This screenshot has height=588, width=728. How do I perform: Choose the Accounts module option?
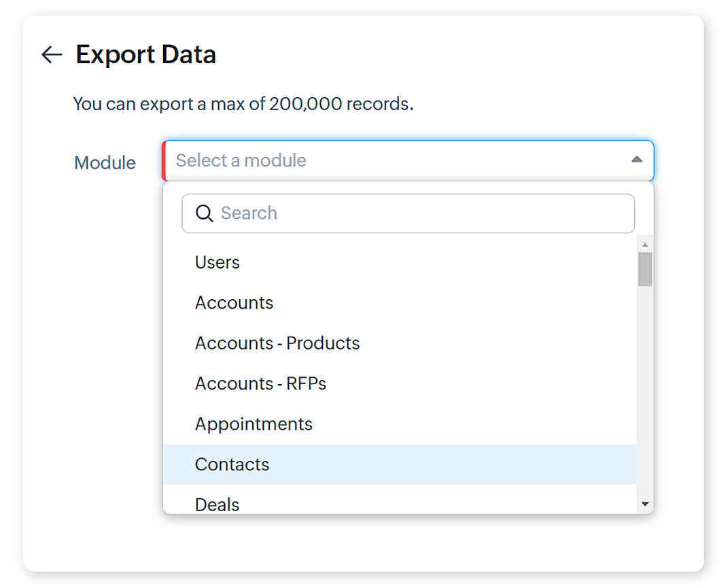point(234,302)
